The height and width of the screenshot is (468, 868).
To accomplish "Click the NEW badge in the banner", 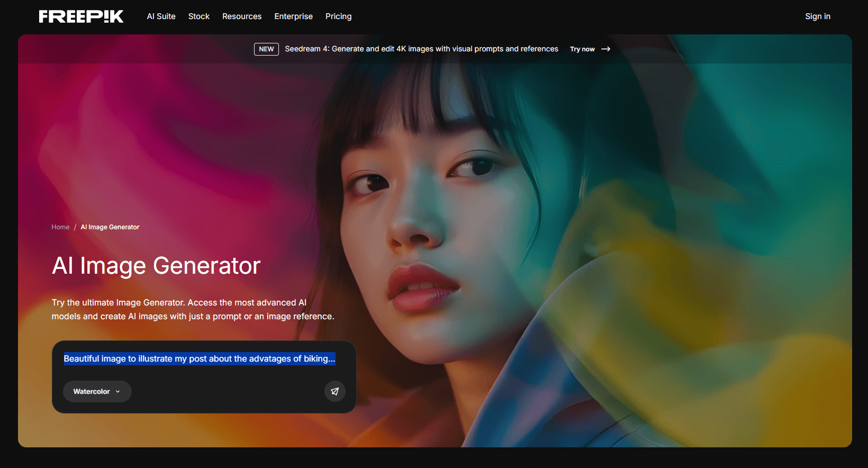I will pos(266,49).
